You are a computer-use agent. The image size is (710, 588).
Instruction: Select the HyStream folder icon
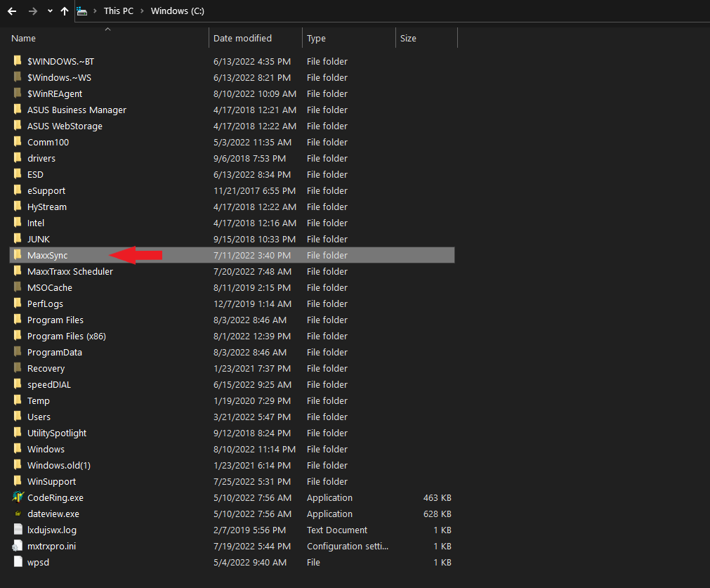click(18, 206)
